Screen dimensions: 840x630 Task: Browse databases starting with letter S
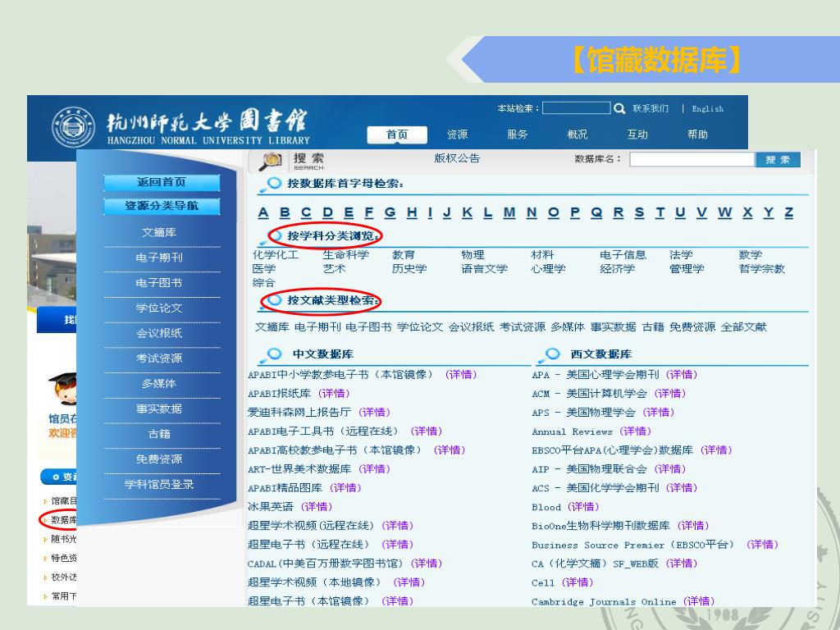pos(639,212)
